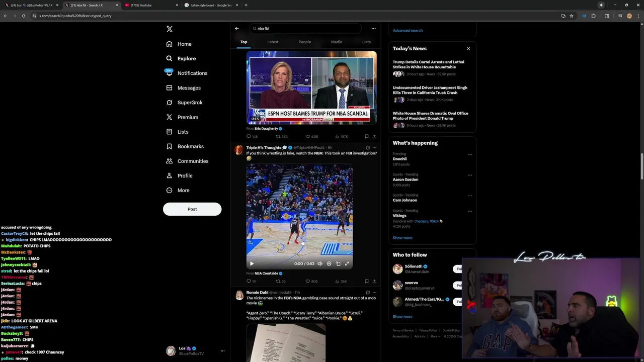644x362 pixels.
Task: Show more accounts under Who to follow
Action: 403,317
